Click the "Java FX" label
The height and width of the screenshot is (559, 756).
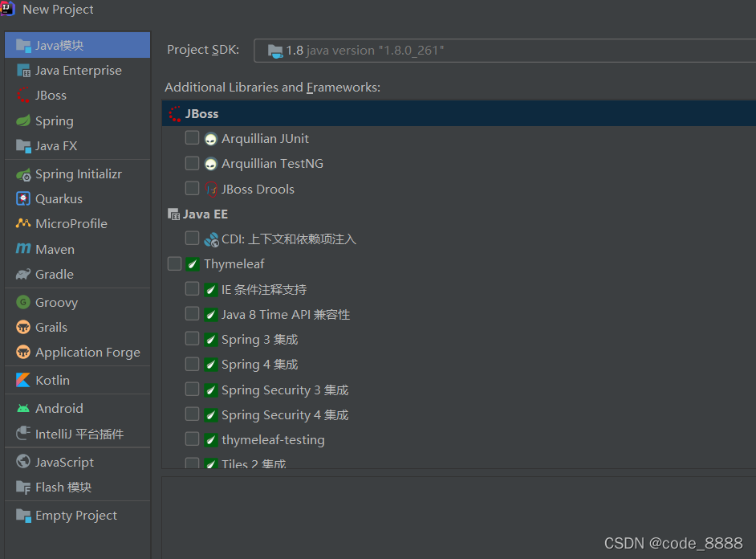click(56, 146)
